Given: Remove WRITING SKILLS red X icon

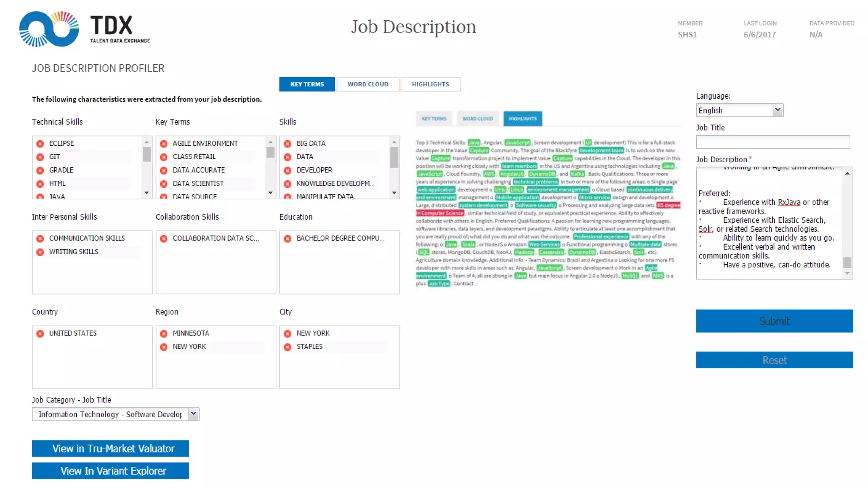Looking at the screenshot, I should coord(40,252).
